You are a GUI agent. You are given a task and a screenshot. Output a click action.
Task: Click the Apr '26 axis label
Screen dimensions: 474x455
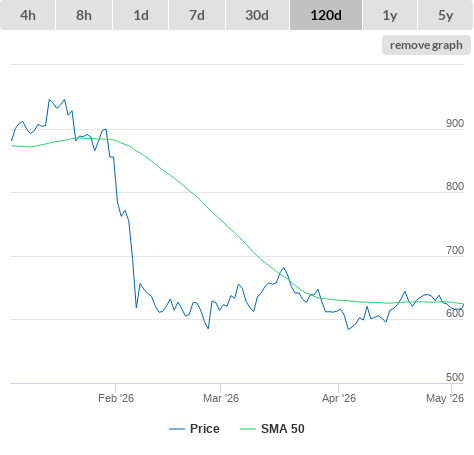[339, 398]
